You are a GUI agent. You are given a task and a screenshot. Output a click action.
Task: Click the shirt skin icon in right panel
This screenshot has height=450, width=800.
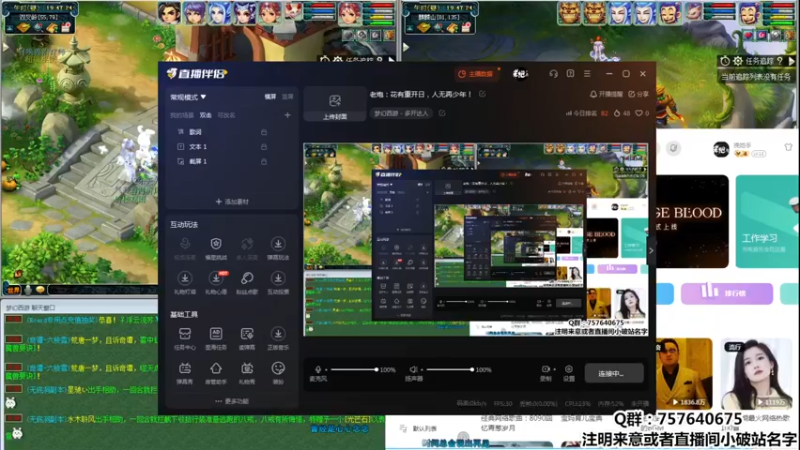pos(788,147)
